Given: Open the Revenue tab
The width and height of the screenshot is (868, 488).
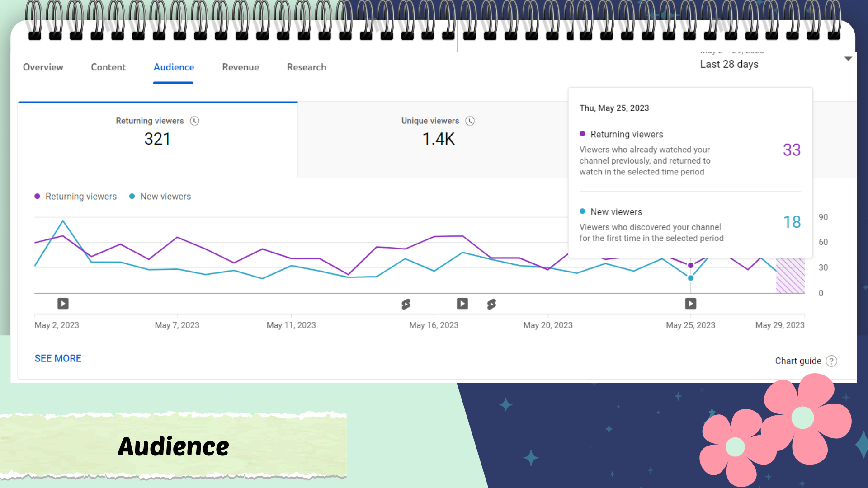Looking at the screenshot, I should coord(241,67).
